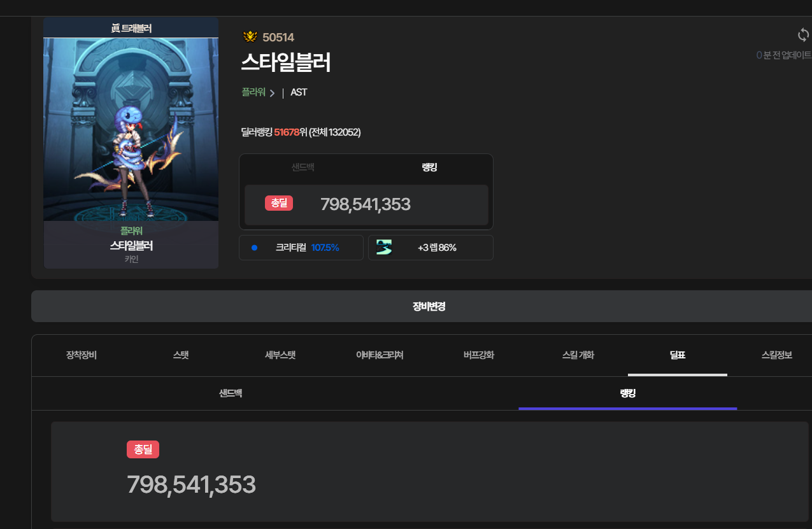Switch summary card to 샌드백
Screen dimensions: 812x529
pos(303,167)
